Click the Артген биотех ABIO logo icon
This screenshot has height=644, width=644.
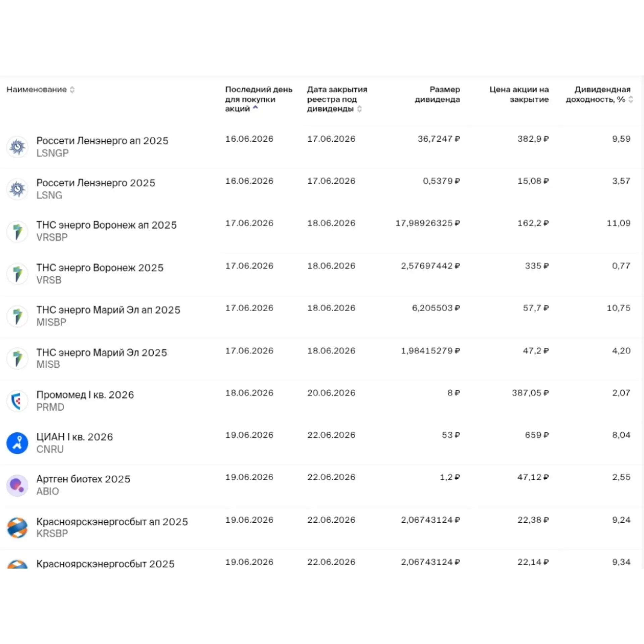(17, 485)
